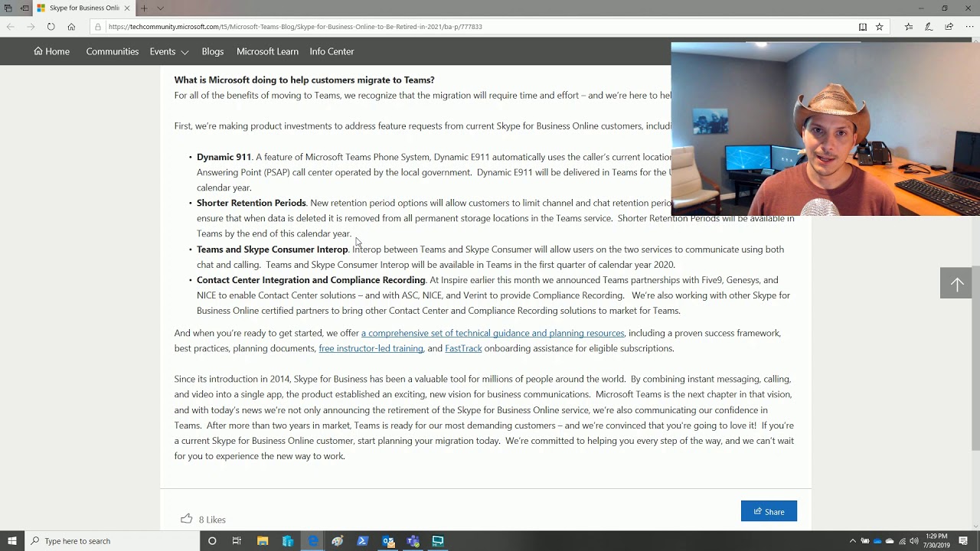Click the blue OneDrive tray icon
980x551 pixels.
click(x=878, y=541)
